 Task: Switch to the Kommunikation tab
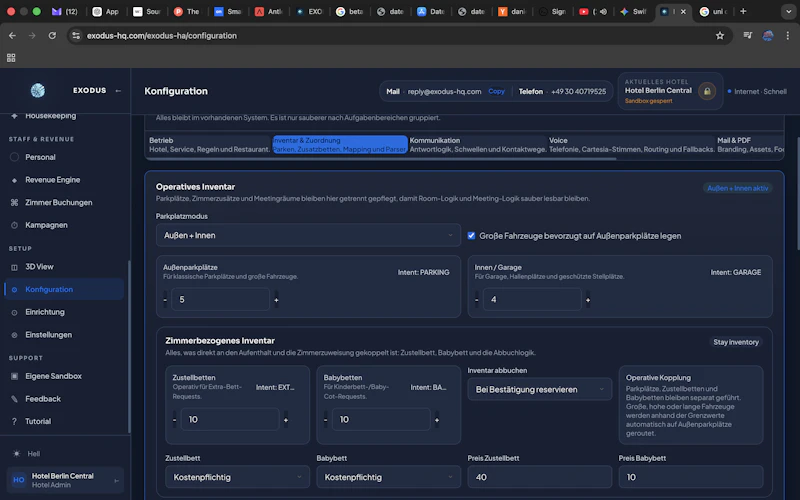478,144
